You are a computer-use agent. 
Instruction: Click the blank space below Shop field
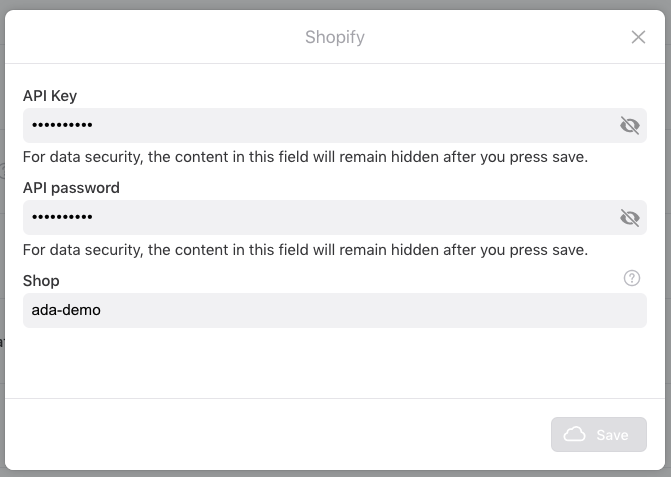[x=334, y=362]
